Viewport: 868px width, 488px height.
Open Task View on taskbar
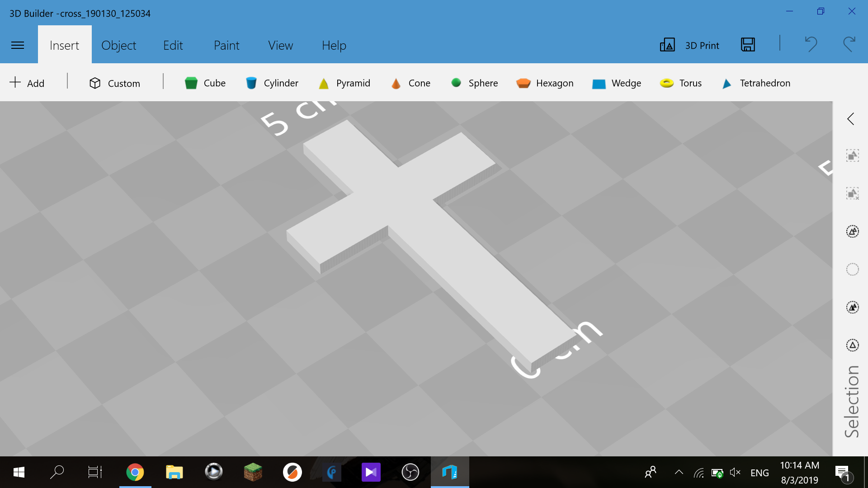(95, 472)
